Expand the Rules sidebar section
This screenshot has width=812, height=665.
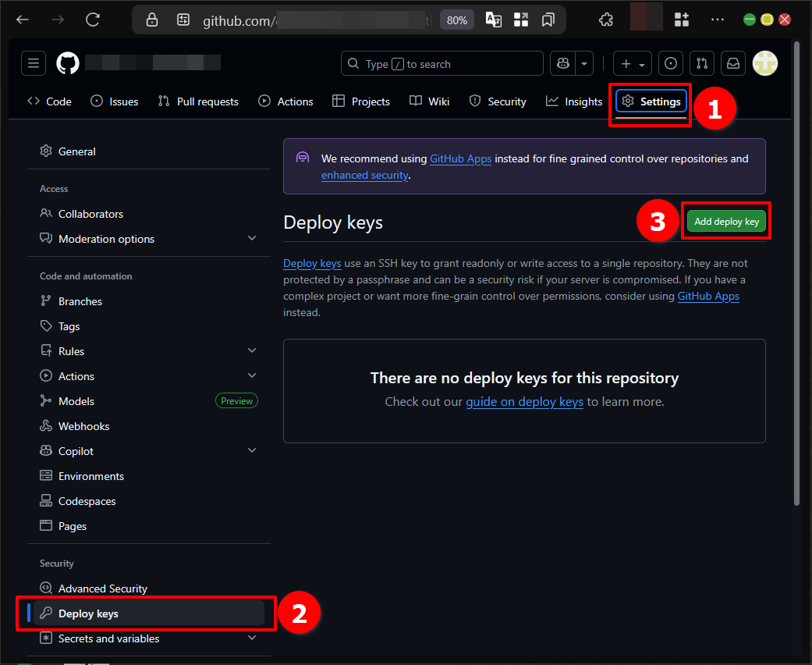click(252, 351)
